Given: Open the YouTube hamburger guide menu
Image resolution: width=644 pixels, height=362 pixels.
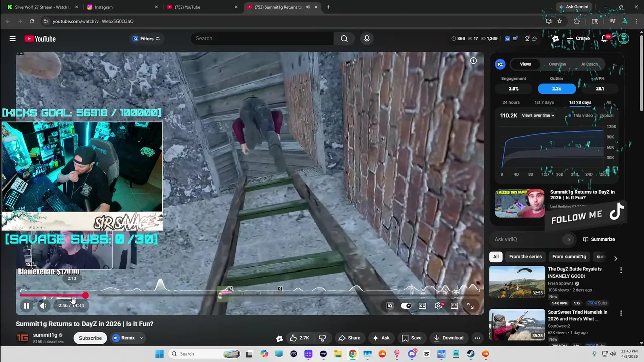Looking at the screenshot, I should coord(12,39).
